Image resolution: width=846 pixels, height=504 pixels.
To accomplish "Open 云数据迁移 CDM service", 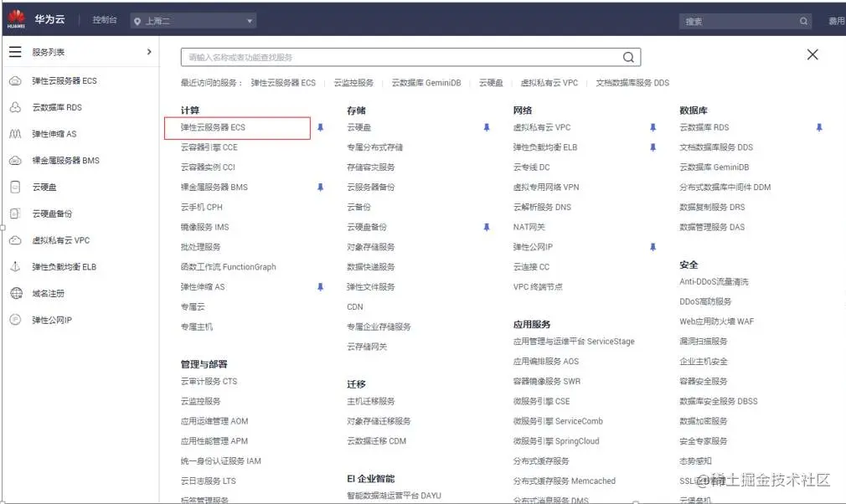I will pyautogui.click(x=377, y=441).
